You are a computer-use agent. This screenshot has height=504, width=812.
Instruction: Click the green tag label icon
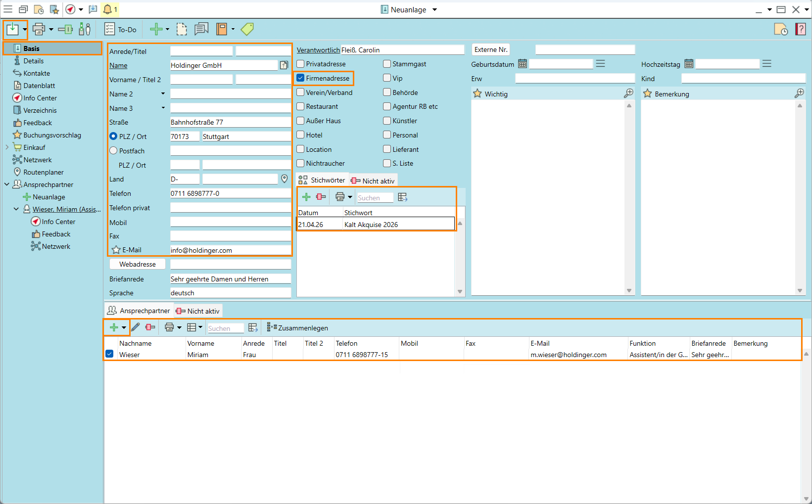[x=247, y=29]
